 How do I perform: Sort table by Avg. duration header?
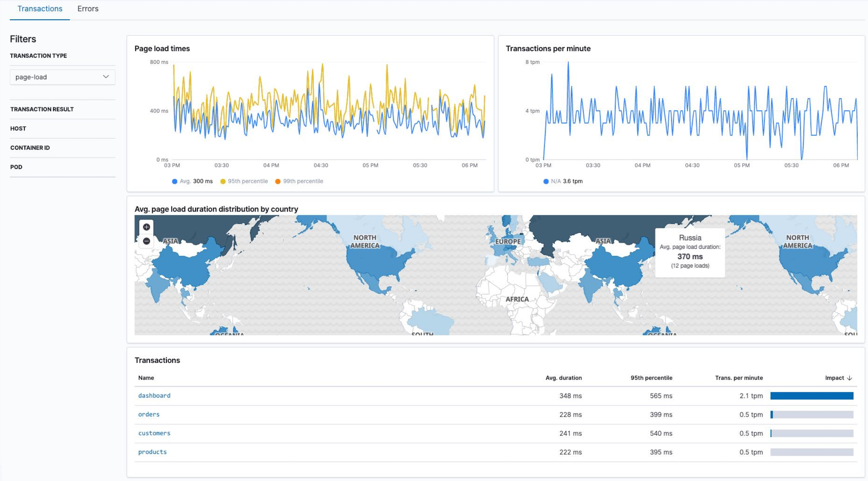pos(563,378)
